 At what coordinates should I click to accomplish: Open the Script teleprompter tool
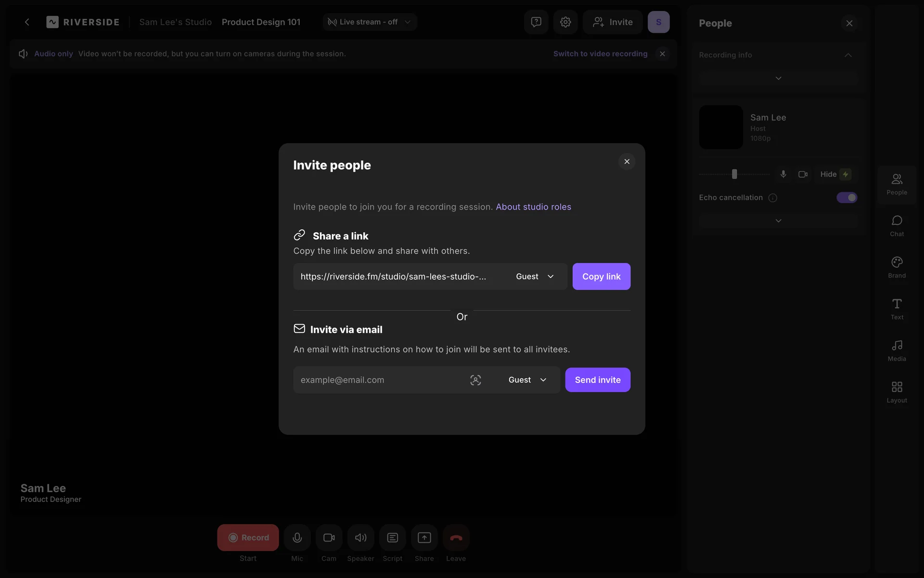392,538
